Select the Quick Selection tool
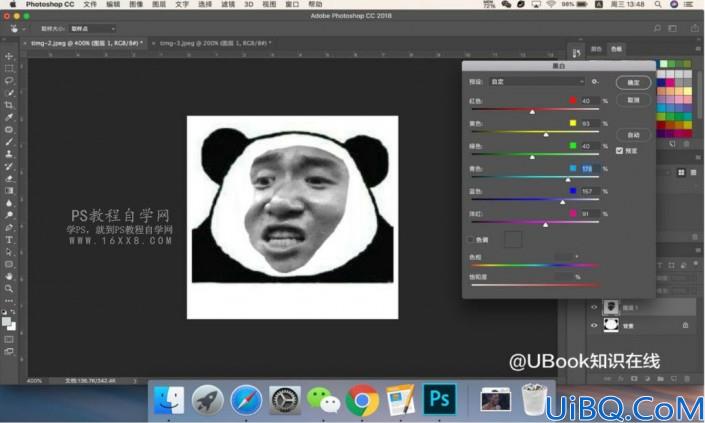The width and height of the screenshot is (705, 423). point(9,93)
